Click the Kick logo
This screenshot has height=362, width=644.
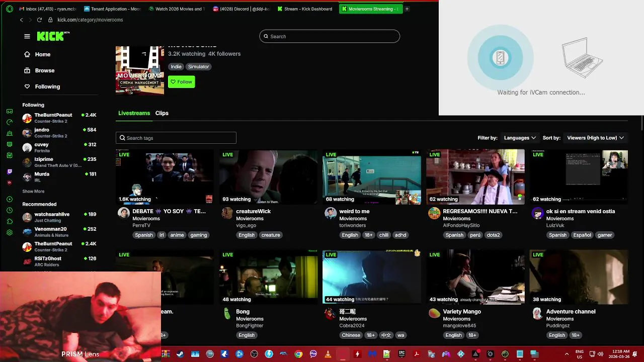[x=53, y=36]
